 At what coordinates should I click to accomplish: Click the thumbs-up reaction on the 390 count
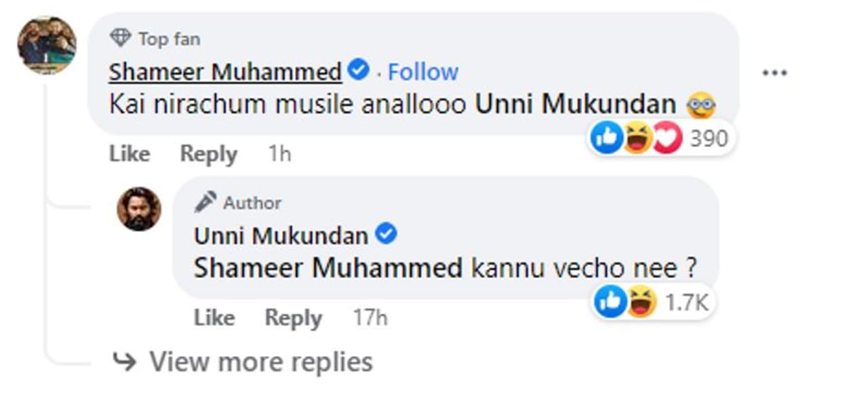[606, 139]
